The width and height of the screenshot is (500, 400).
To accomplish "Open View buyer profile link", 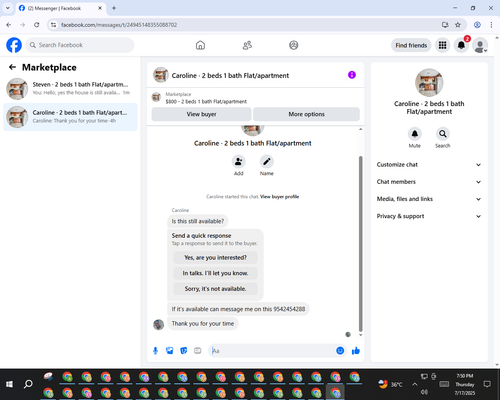I will click(x=279, y=197).
